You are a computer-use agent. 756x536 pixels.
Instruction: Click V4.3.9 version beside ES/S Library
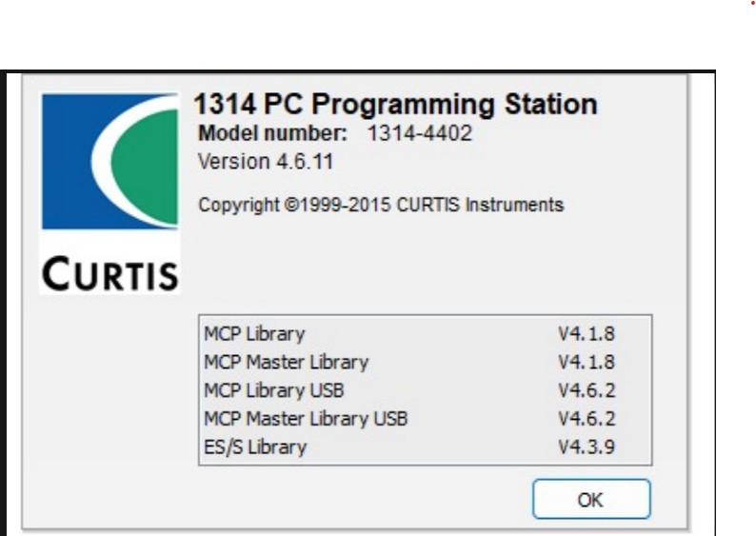(587, 447)
